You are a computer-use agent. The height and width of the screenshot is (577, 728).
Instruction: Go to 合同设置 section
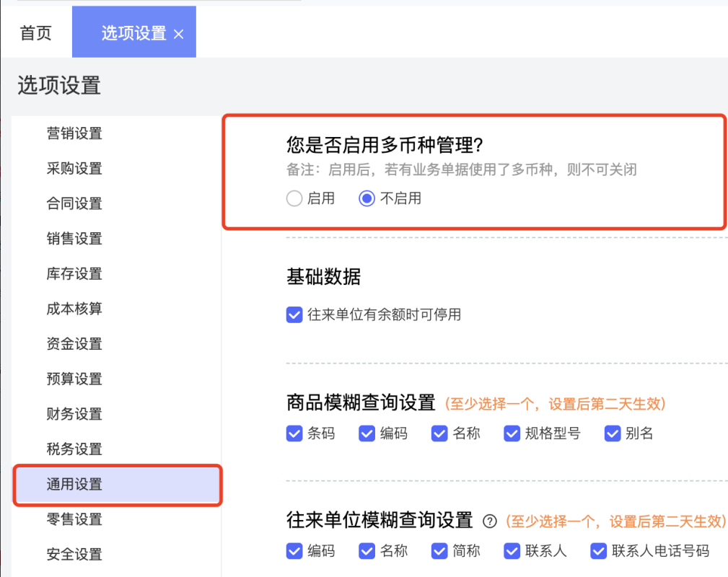[x=74, y=203]
